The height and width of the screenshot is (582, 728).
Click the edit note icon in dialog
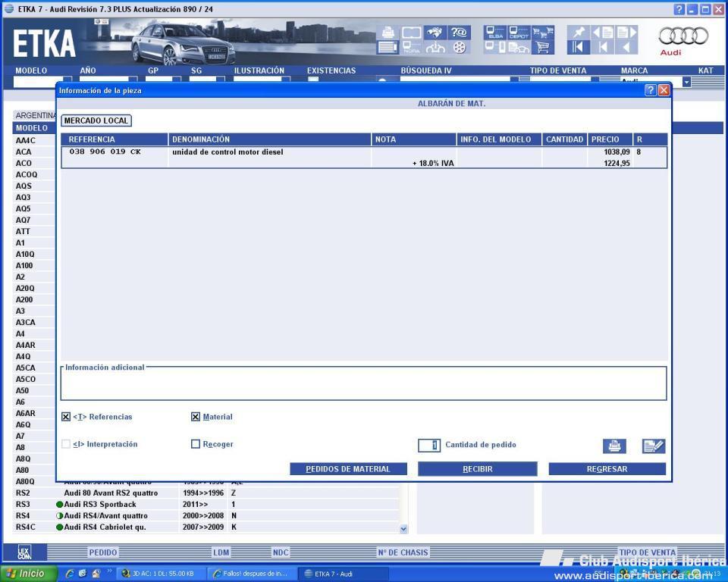(654, 446)
